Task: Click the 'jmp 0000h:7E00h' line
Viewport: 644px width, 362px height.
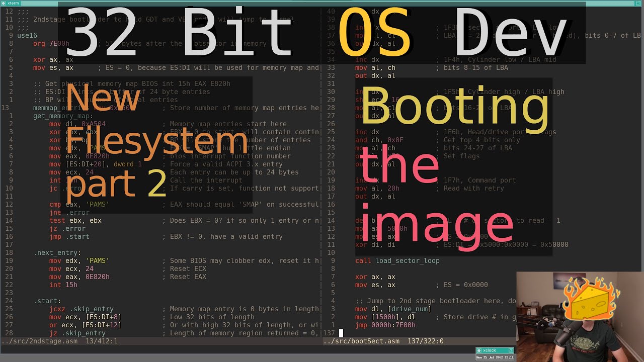Action: click(385, 325)
